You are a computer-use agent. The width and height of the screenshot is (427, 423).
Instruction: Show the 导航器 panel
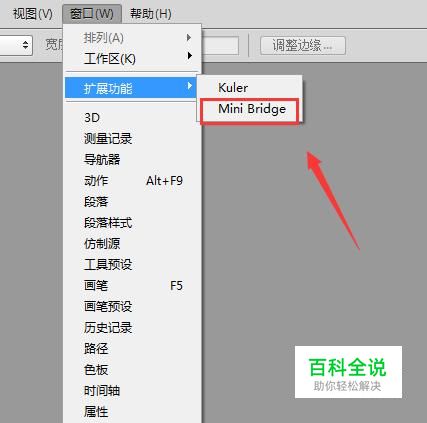click(133, 160)
